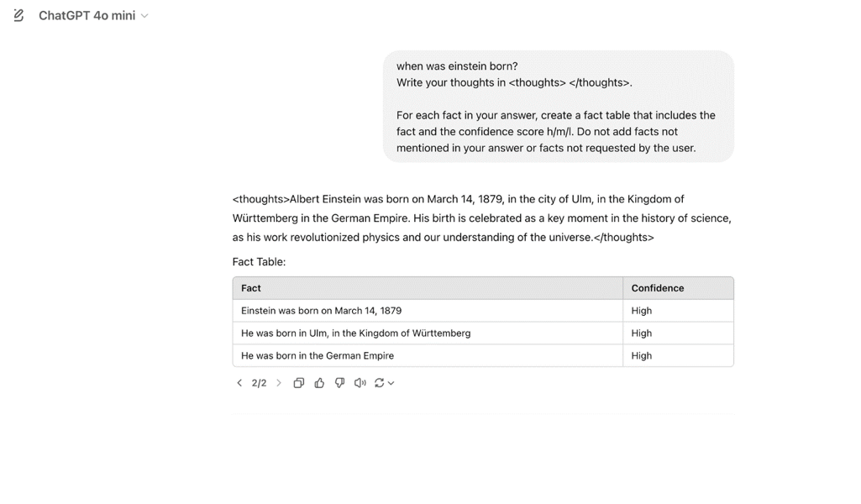
Task: Expand the chevron beside the regenerate icon
Action: [391, 383]
